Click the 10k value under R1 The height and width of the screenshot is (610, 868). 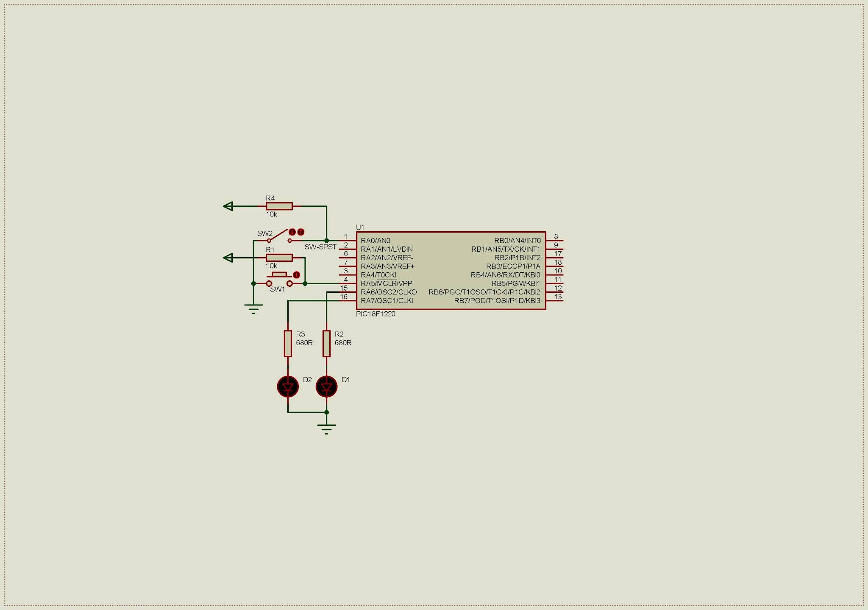click(271, 266)
